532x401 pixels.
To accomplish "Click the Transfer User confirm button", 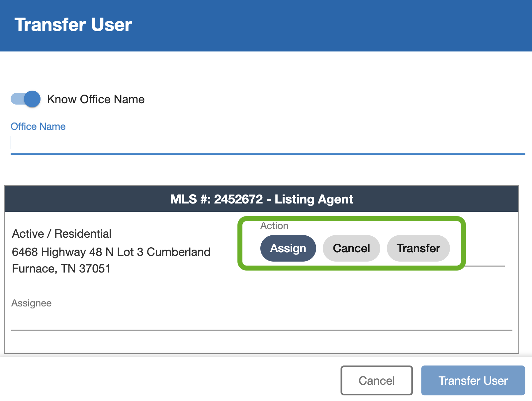I will point(473,380).
